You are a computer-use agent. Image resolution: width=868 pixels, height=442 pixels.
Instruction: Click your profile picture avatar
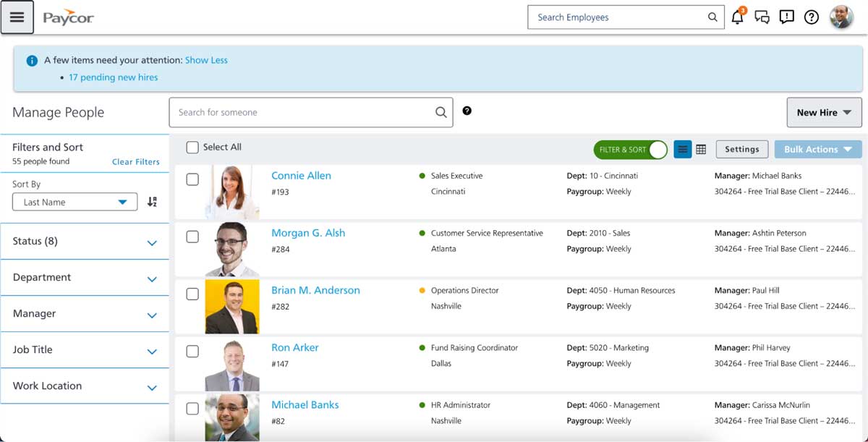[841, 17]
